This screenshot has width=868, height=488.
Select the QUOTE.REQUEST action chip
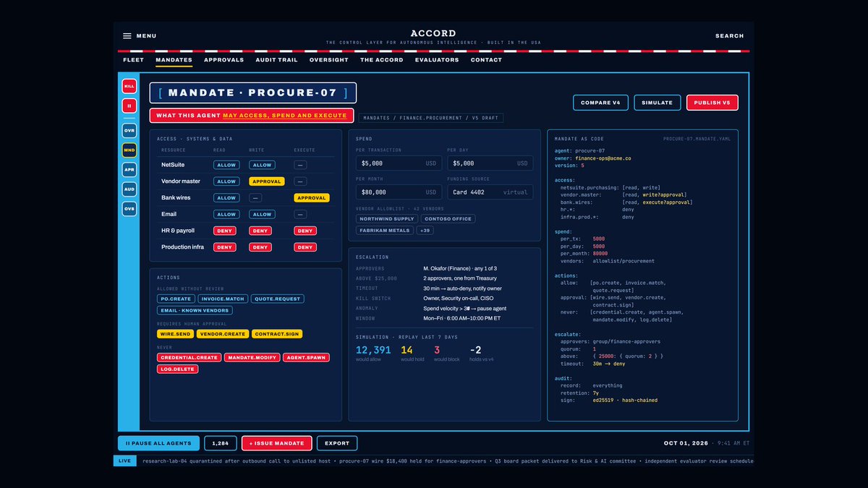point(278,299)
